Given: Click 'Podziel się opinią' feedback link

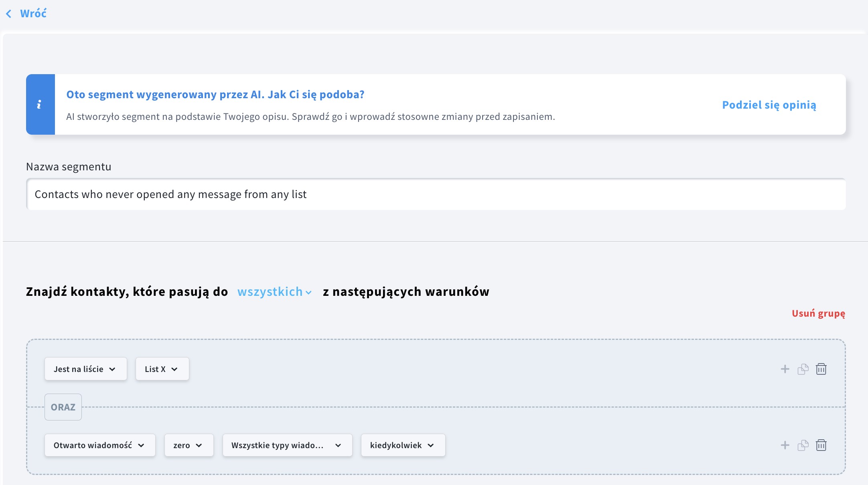Looking at the screenshot, I should [769, 105].
